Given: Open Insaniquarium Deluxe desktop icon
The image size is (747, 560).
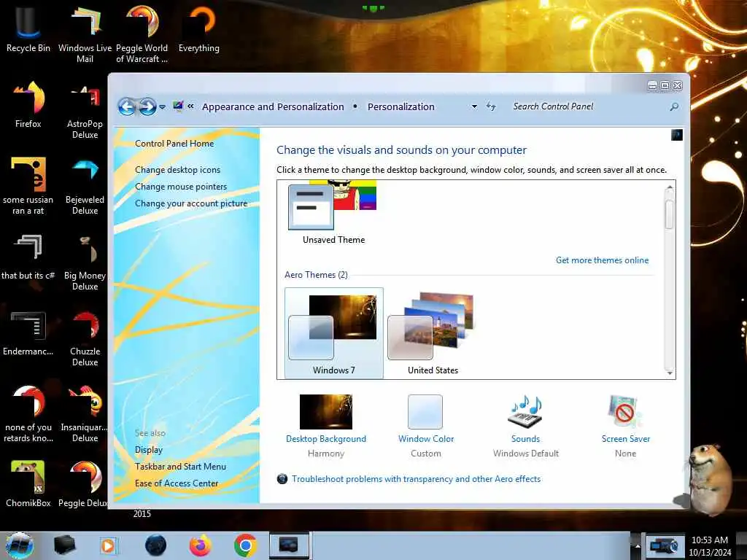Looking at the screenshot, I should (85, 414).
